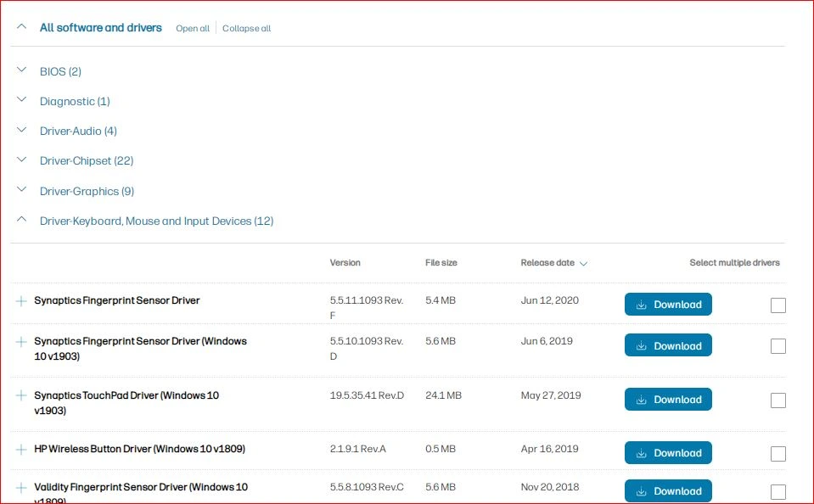Screen dimensions: 814x504
Task: Expand the Driver-Graphics (9) chevron
Action: click(x=21, y=189)
